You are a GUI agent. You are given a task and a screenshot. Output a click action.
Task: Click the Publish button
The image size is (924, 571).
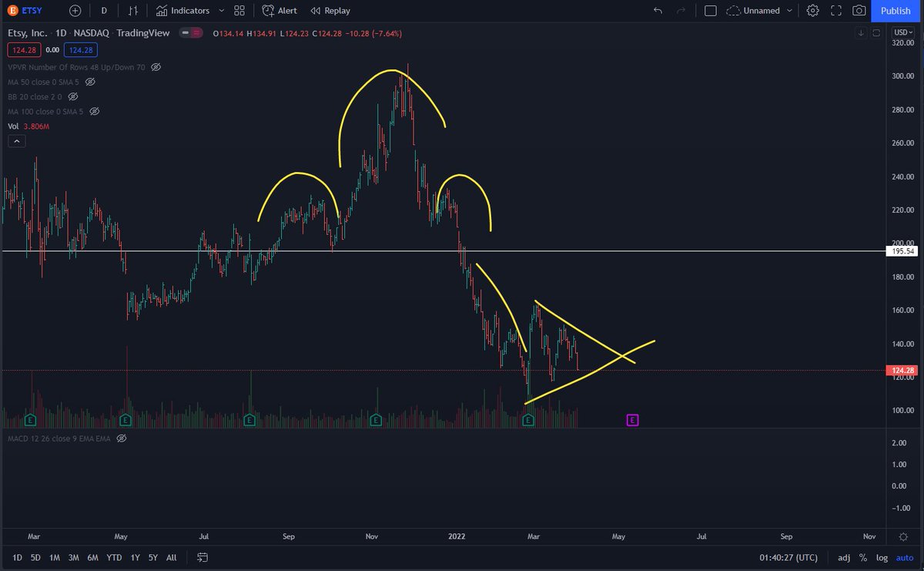(896, 11)
